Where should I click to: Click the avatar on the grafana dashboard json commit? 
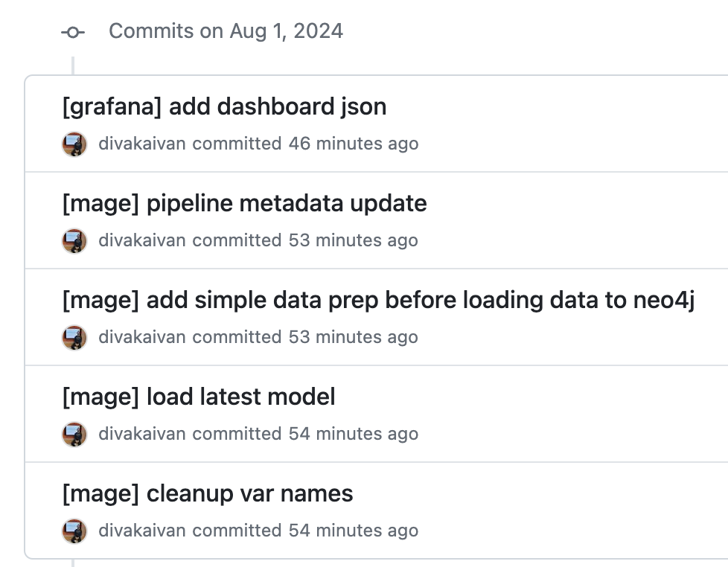tap(74, 144)
